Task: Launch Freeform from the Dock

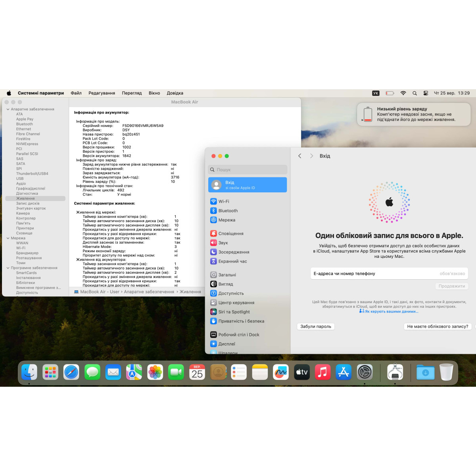Action: coord(281,372)
